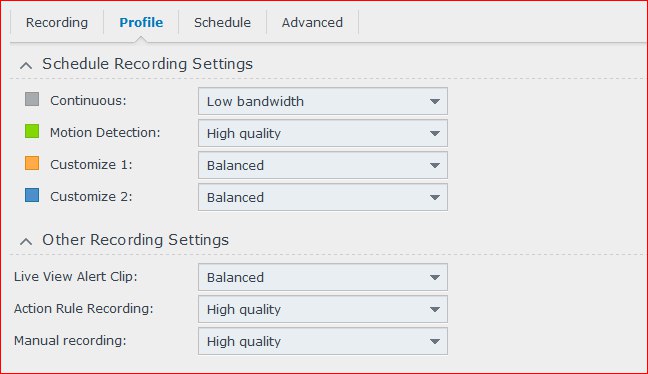This screenshot has height=374, width=648.
Task: Open the Live View Alert Clip dropdown
Action: point(323,277)
